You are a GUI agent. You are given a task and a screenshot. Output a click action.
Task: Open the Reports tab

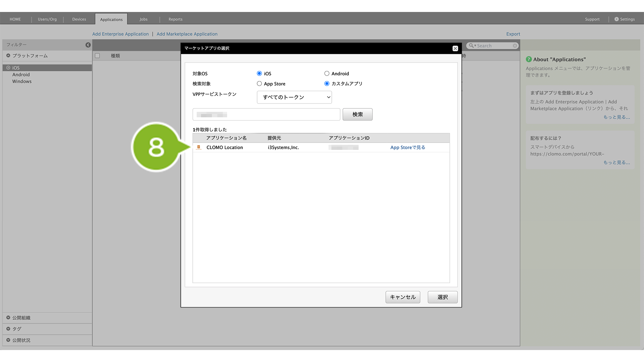175,19
